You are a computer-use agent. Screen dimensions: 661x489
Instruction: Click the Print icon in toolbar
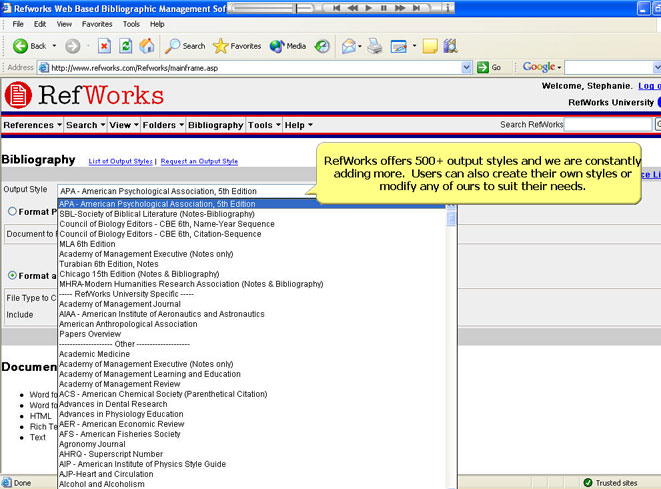[374, 46]
